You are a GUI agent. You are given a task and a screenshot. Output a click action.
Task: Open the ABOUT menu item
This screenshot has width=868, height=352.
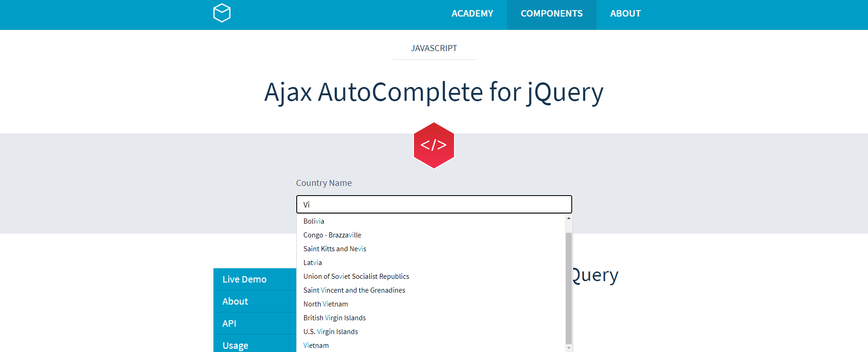point(625,14)
